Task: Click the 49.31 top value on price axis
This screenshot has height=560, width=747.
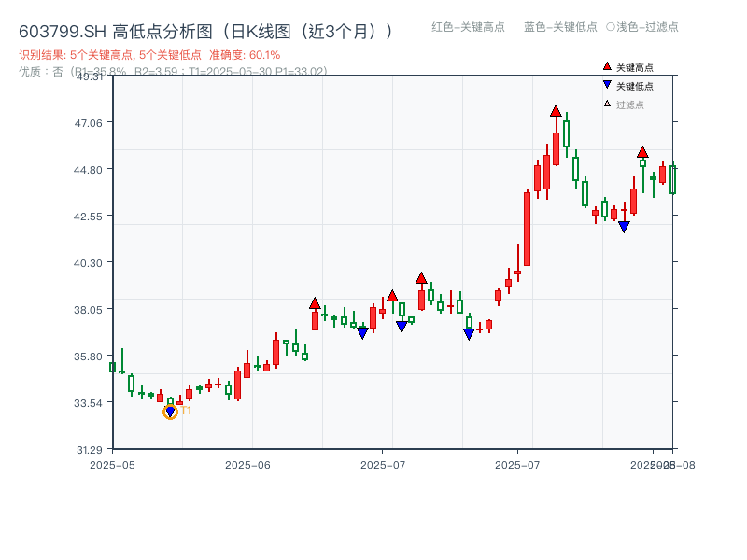Action: [90, 78]
